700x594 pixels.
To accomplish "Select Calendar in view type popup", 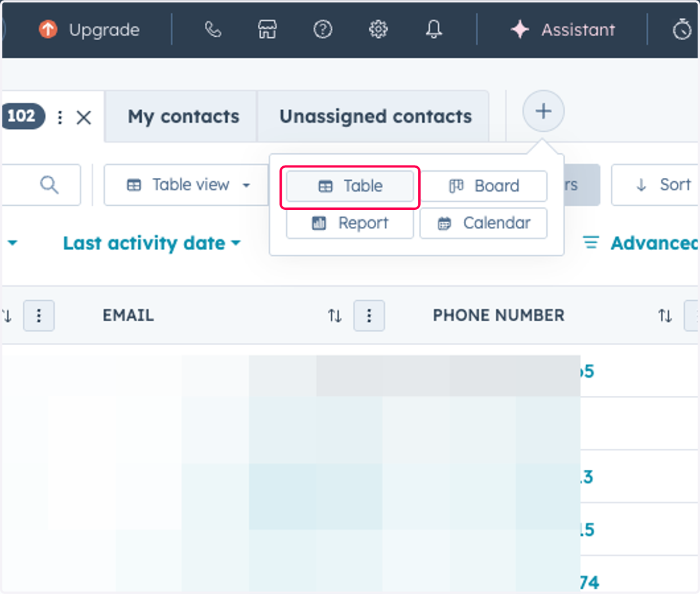I will pos(484,223).
